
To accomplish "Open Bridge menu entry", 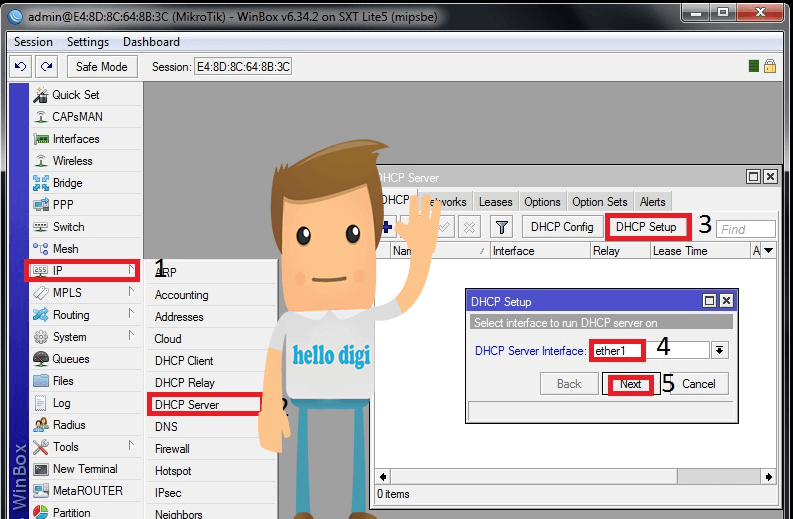I will 85,183.
